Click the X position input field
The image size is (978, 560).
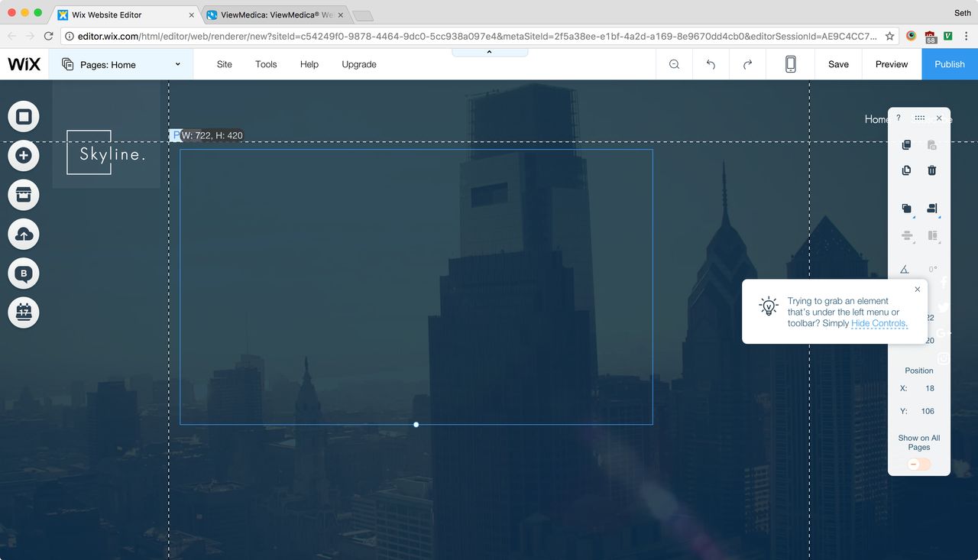pyautogui.click(x=927, y=388)
